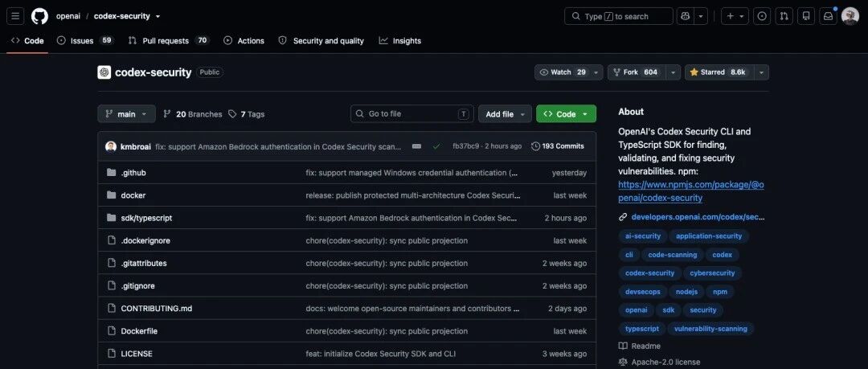Select the application-security topic tag
The width and height of the screenshot is (868, 369).
coord(709,236)
